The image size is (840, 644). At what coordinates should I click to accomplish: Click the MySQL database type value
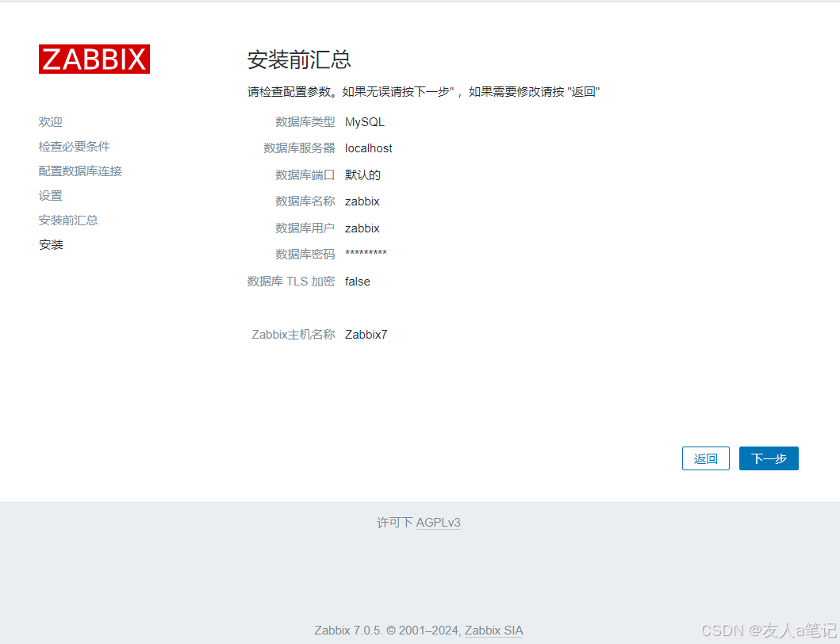[365, 122]
